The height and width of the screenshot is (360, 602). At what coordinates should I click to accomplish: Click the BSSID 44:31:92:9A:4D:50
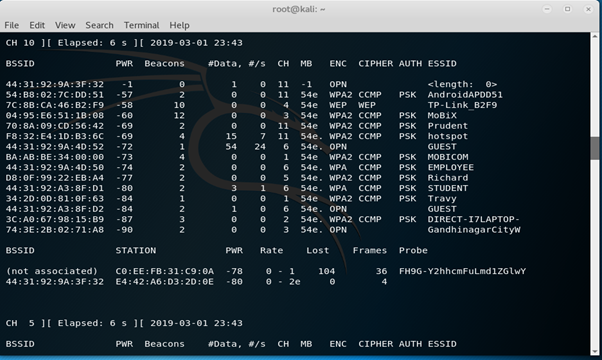point(55,167)
